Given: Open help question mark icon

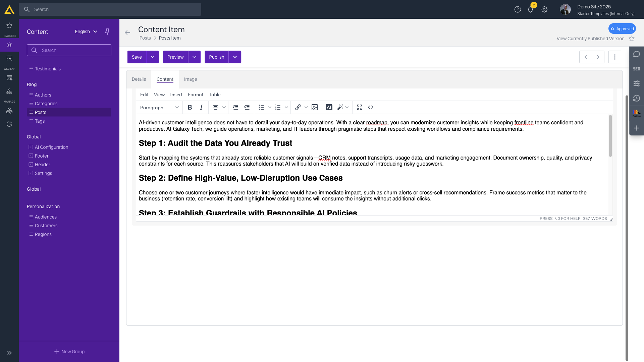Looking at the screenshot, I should pyautogui.click(x=518, y=9).
